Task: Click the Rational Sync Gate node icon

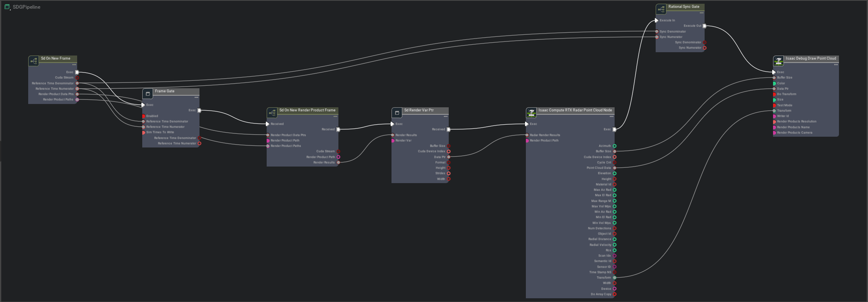Action: click(661, 9)
